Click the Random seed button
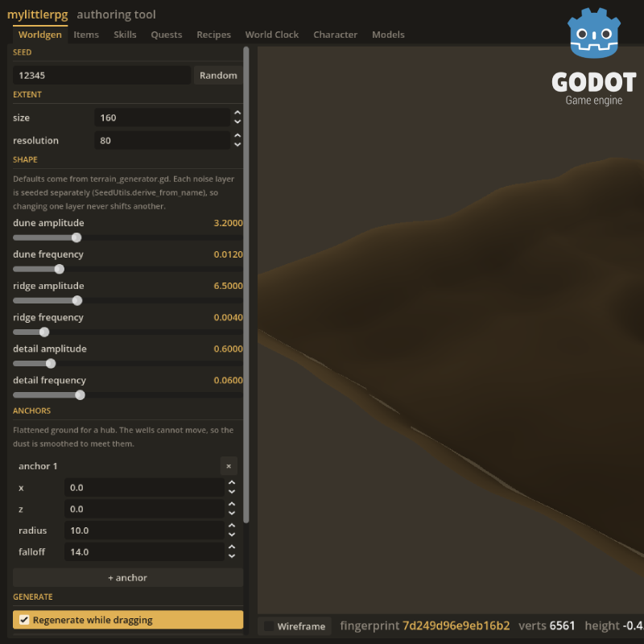This screenshot has width=644, height=644. 218,75
